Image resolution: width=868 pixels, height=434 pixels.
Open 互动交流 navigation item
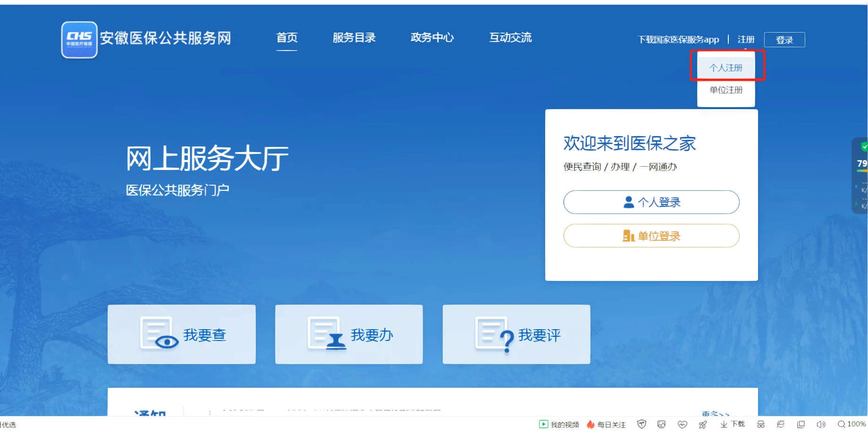point(510,37)
